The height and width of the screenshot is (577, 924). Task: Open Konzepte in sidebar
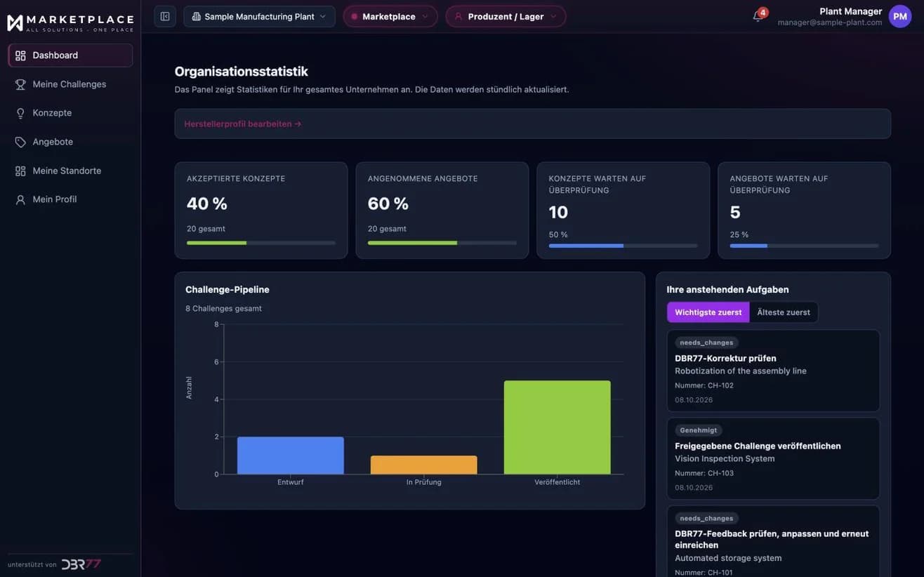tap(70, 113)
